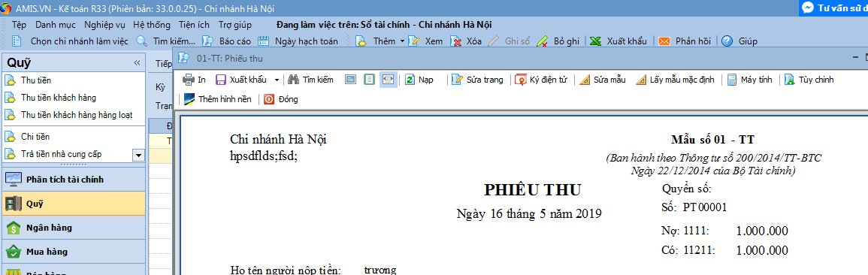
Task: Click the Xem view icon
Action: [x=413, y=41]
